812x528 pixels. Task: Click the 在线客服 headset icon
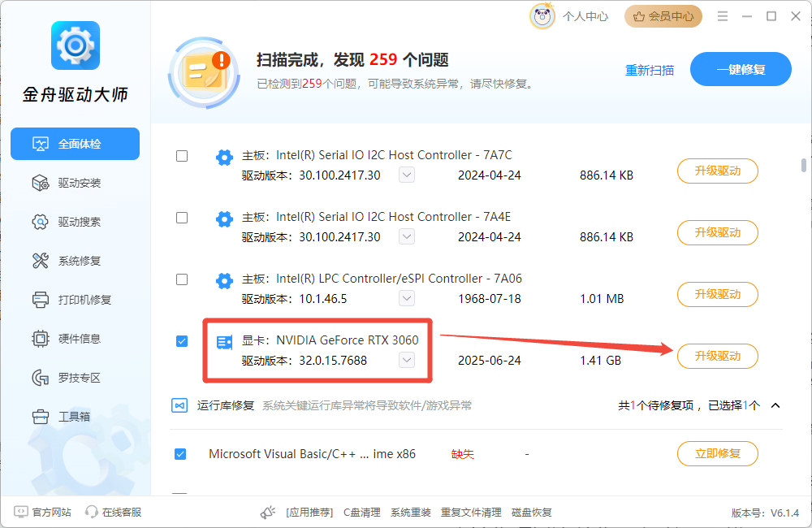click(92, 513)
